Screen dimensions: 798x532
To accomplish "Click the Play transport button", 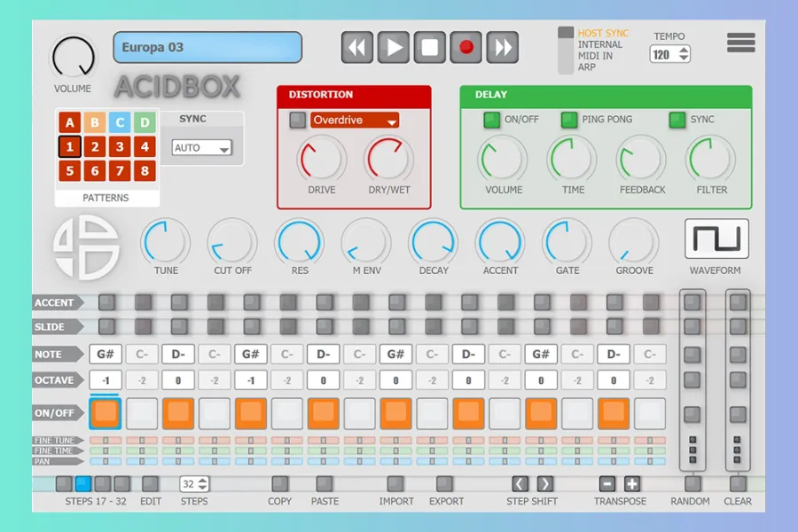I will (394, 47).
